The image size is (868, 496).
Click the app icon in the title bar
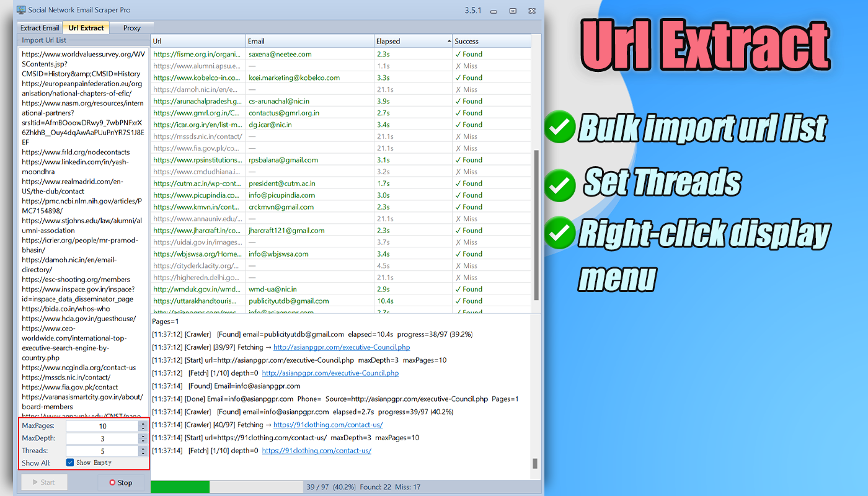tap(21, 11)
